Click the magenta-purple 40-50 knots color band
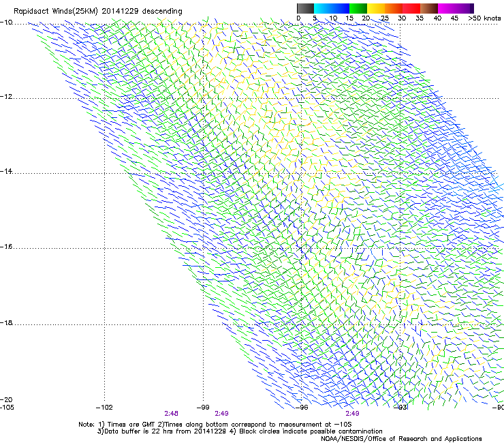The image size is (504, 443). [456, 8]
